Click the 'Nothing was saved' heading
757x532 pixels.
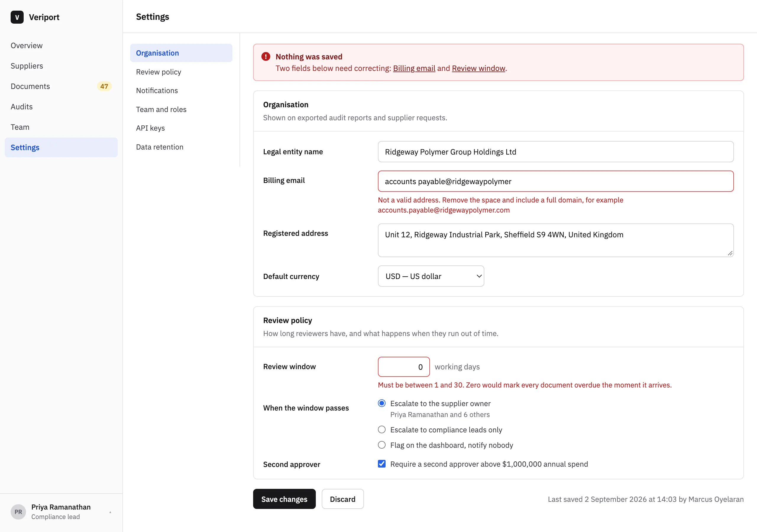point(309,57)
